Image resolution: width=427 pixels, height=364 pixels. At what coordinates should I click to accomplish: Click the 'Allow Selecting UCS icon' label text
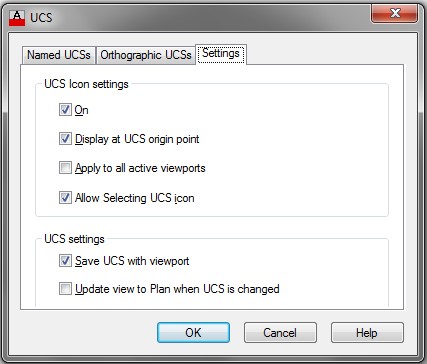click(x=135, y=198)
